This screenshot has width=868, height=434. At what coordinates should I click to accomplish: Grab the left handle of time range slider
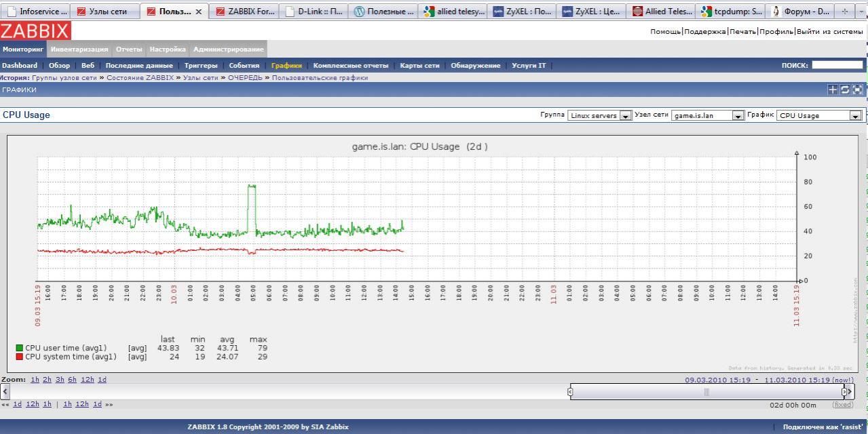(x=570, y=391)
